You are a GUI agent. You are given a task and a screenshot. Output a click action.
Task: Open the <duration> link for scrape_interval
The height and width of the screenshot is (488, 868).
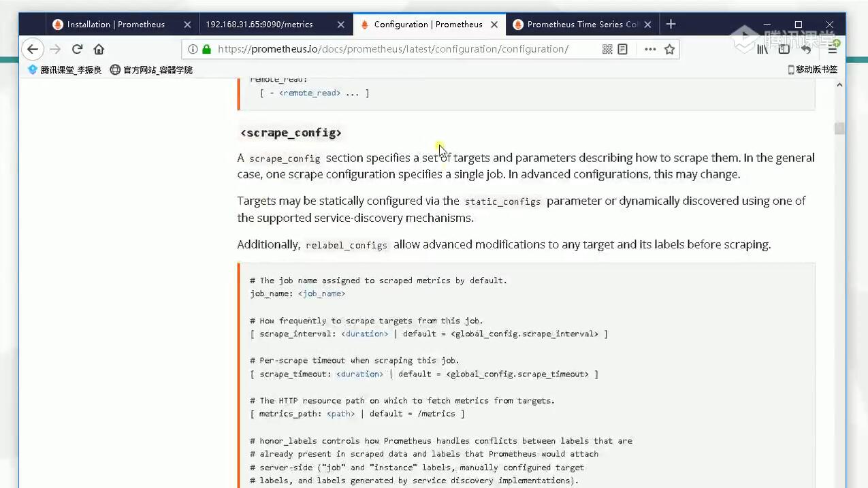(x=365, y=334)
